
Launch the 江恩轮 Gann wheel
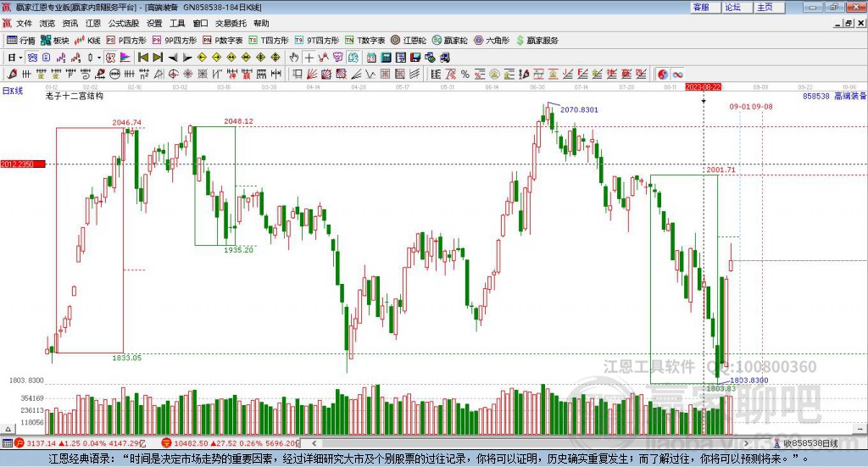click(x=409, y=41)
